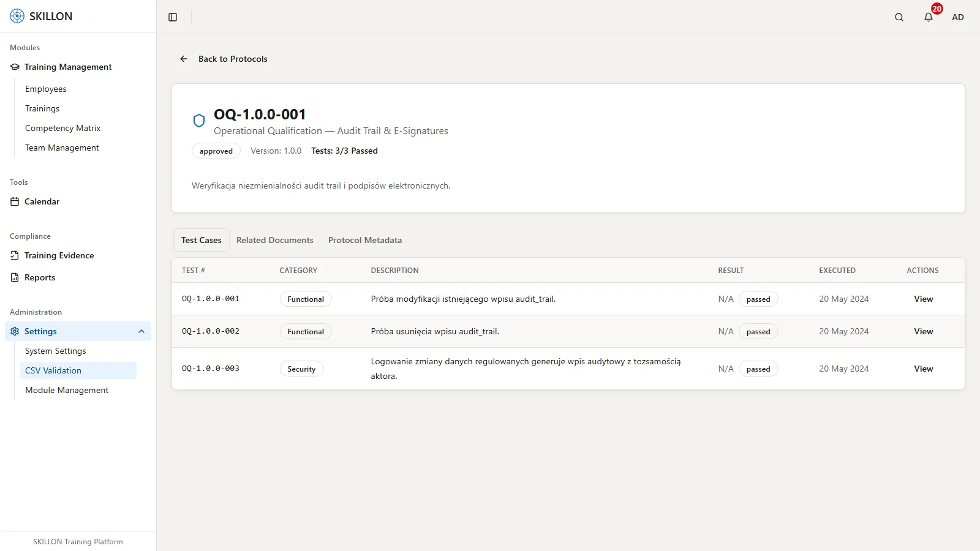
Task: Click Training Management module label
Action: [x=68, y=67]
